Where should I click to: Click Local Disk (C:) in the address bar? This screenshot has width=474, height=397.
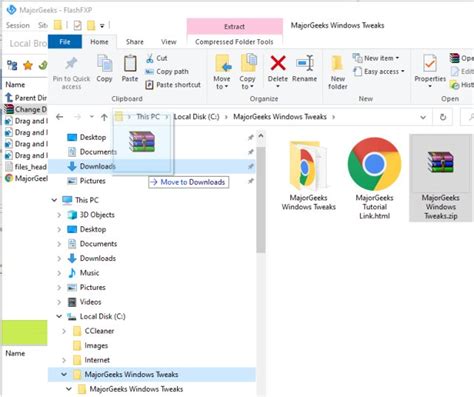point(196,117)
